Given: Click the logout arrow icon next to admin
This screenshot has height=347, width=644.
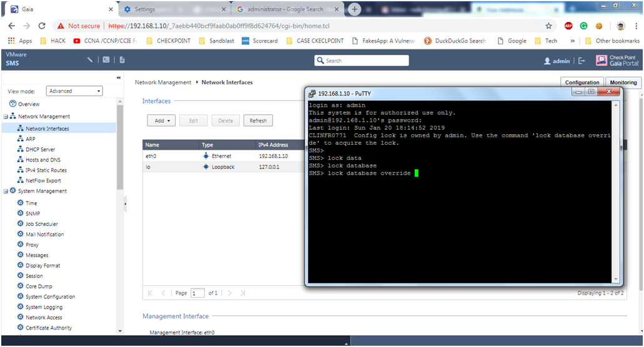Looking at the screenshot, I should (x=582, y=61).
